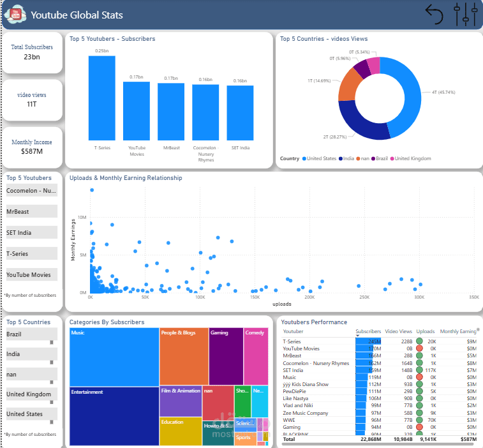Select T-Series in Top 5 Youtubers slicer

click(32, 253)
